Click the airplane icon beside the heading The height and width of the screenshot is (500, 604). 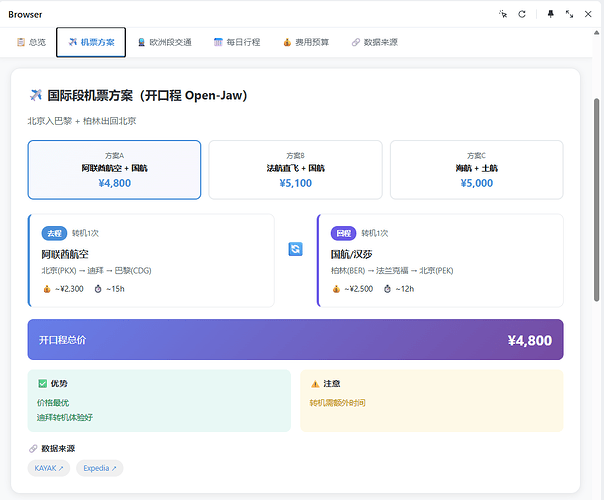35,95
